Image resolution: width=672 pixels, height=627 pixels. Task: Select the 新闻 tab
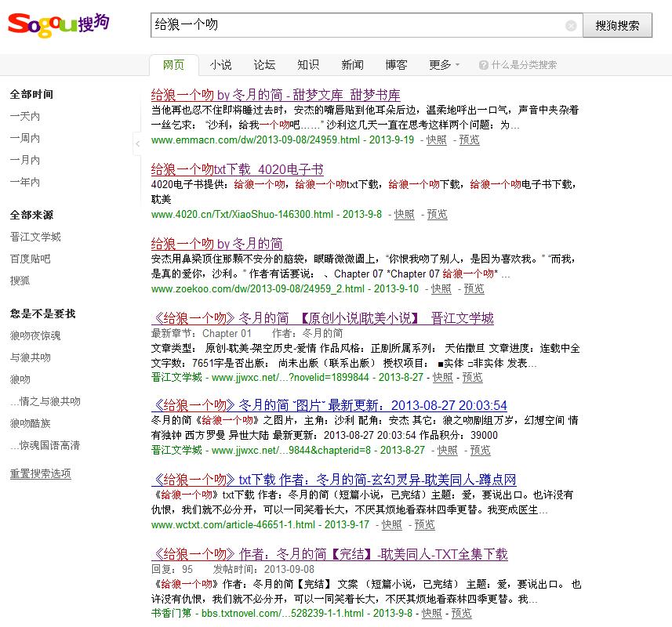[x=352, y=65]
